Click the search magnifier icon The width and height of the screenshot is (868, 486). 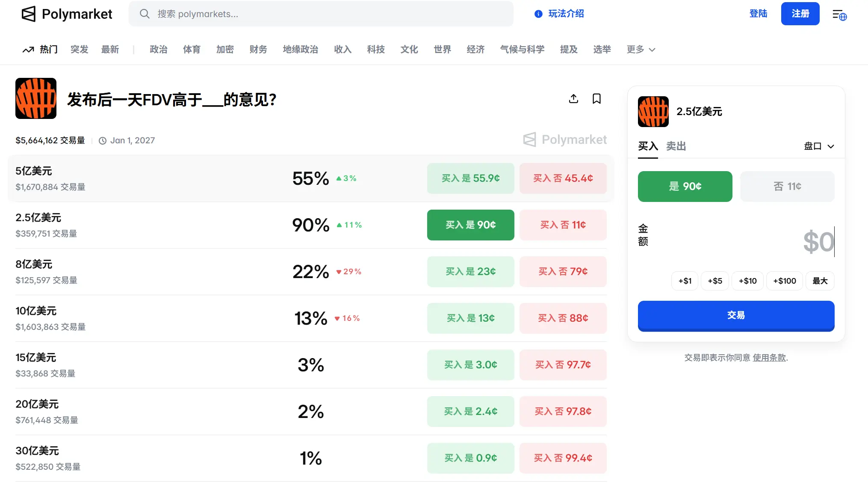click(145, 14)
